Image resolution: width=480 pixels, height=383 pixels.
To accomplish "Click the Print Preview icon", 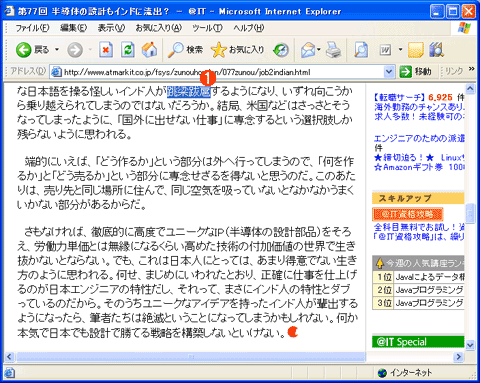I will (361, 50).
